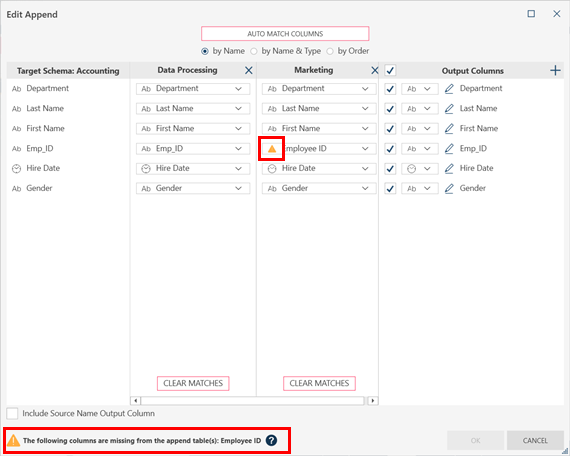Open Data Processing Gender column dropdown

click(193, 188)
